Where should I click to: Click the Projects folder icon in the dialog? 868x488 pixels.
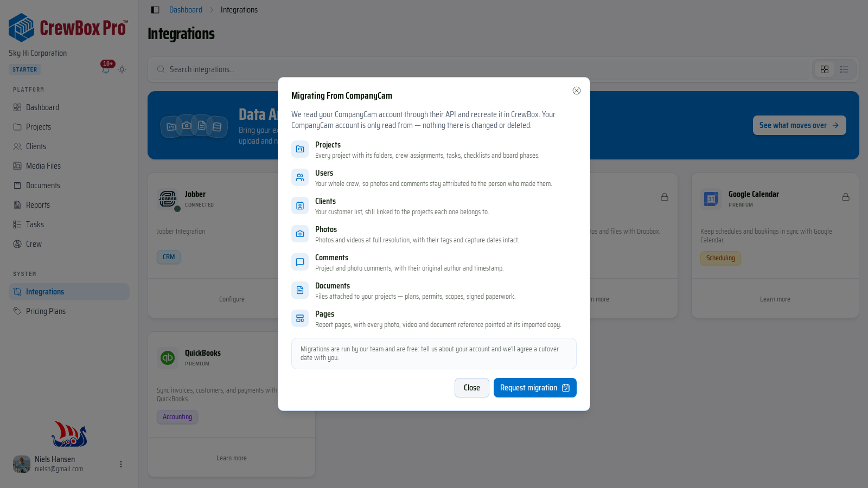tap(300, 149)
